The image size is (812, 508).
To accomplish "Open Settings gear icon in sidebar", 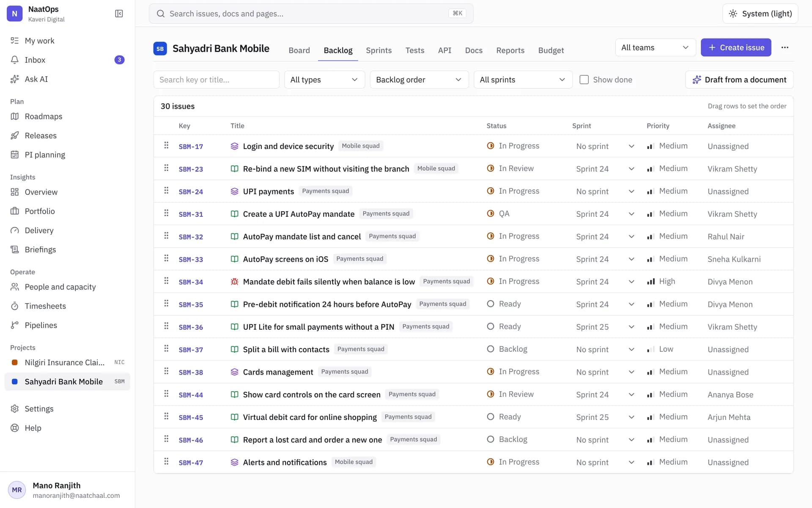I will (15, 409).
